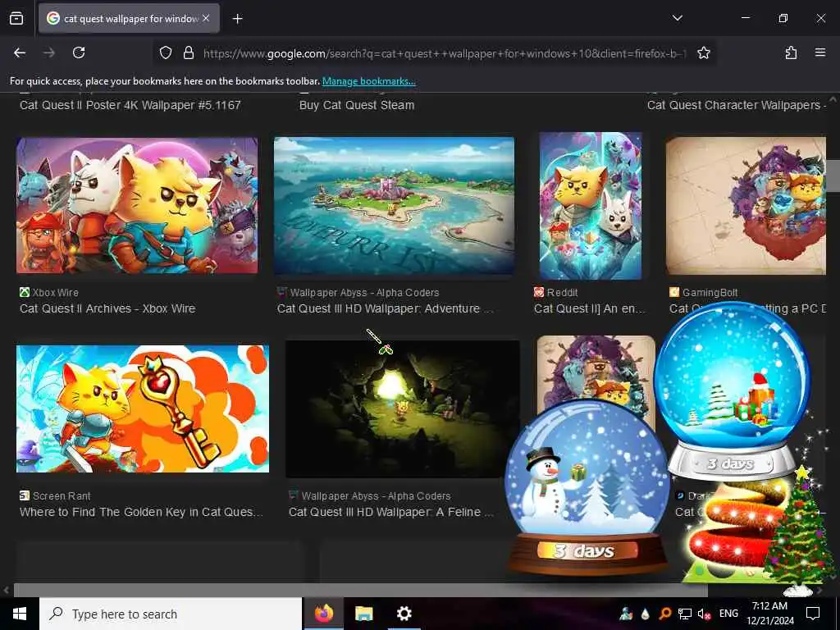Click the ENG language indicator

point(728,614)
